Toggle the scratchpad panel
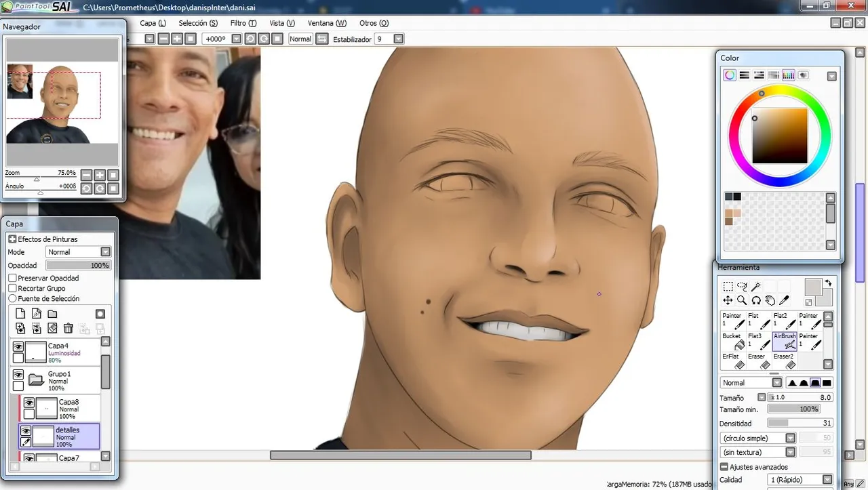868x490 pixels. (x=804, y=75)
